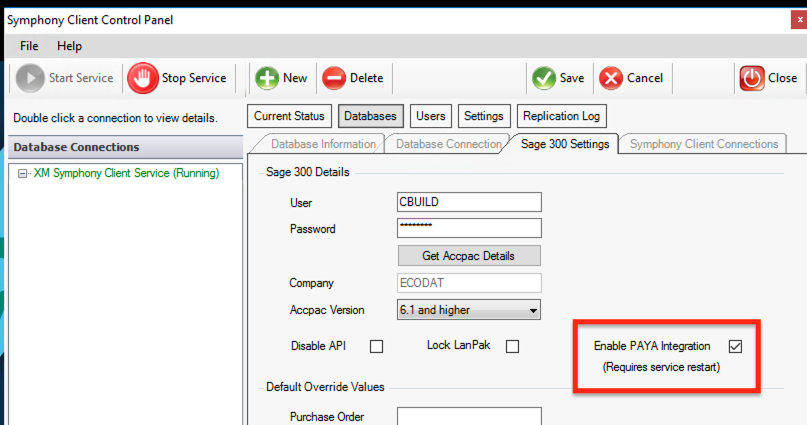Select XM Symphony Client Service connection
The image size is (807, 425).
click(x=126, y=173)
